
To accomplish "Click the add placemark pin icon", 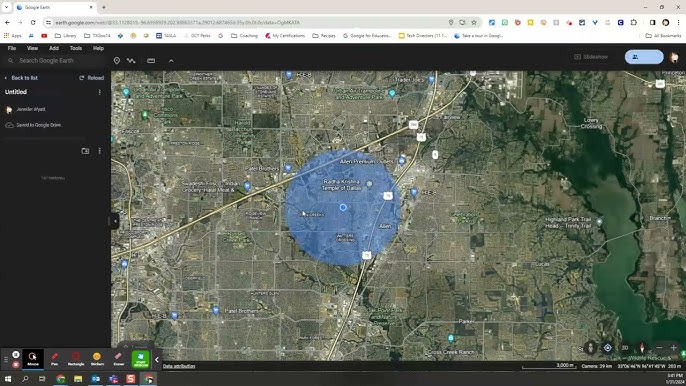I will [x=117, y=61].
